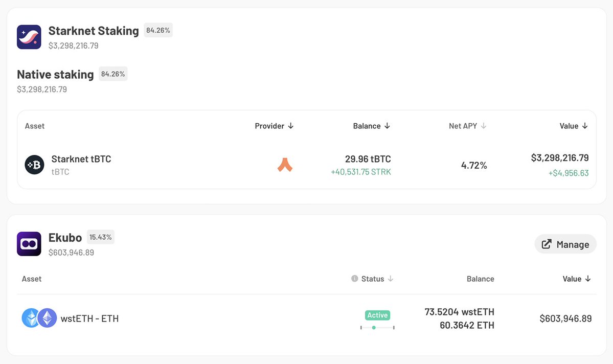The height and width of the screenshot is (364, 613).
Task: Click the Starknet tBTC asset name
Action: click(81, 159)
